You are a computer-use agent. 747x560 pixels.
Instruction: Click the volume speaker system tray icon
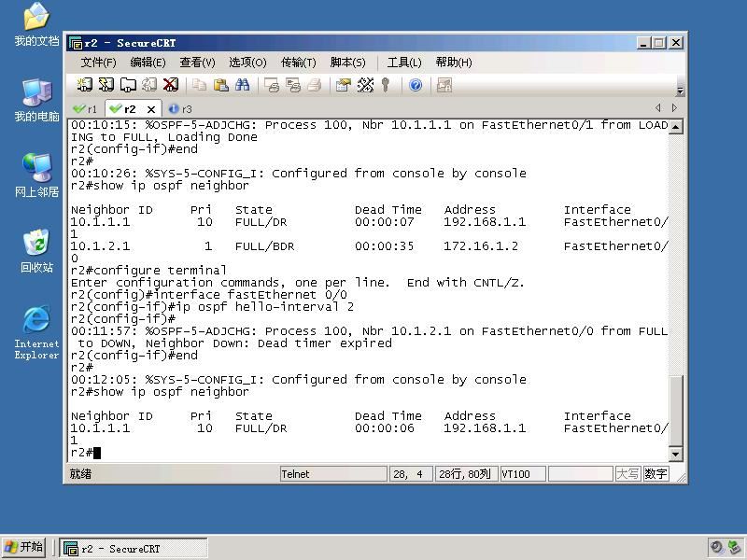[x=716, y=548]
